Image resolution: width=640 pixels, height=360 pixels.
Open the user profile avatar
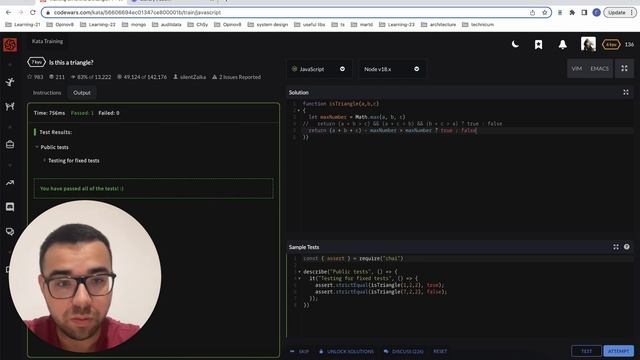(x=588, y=44)
